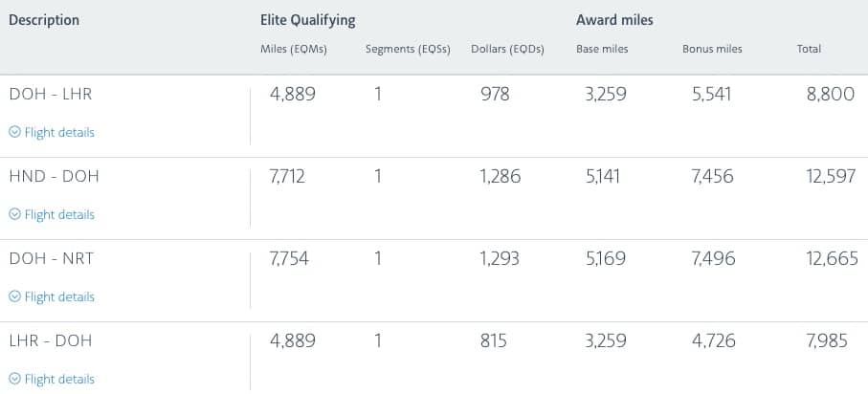Expand Flight details for DOH - LHR
Image resolution: width=868 pixels, height=394 pixels.
[x=52, y=132]
